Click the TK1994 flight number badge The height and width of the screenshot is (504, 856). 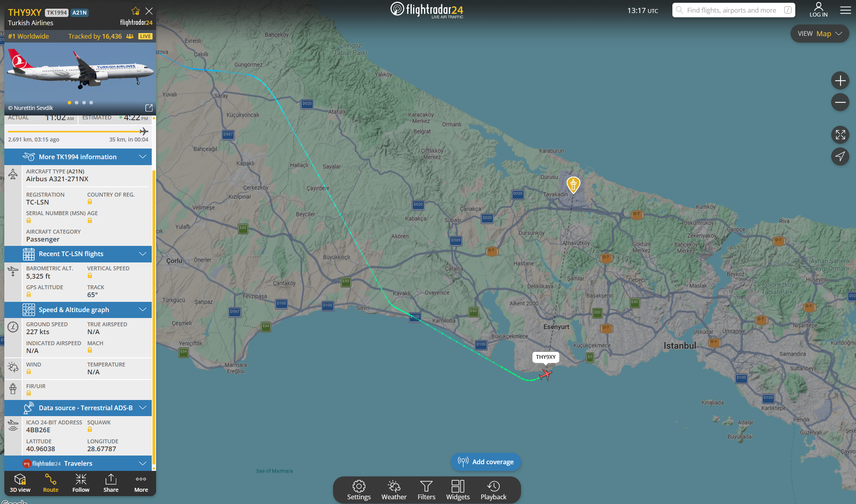tap(57, 13)
